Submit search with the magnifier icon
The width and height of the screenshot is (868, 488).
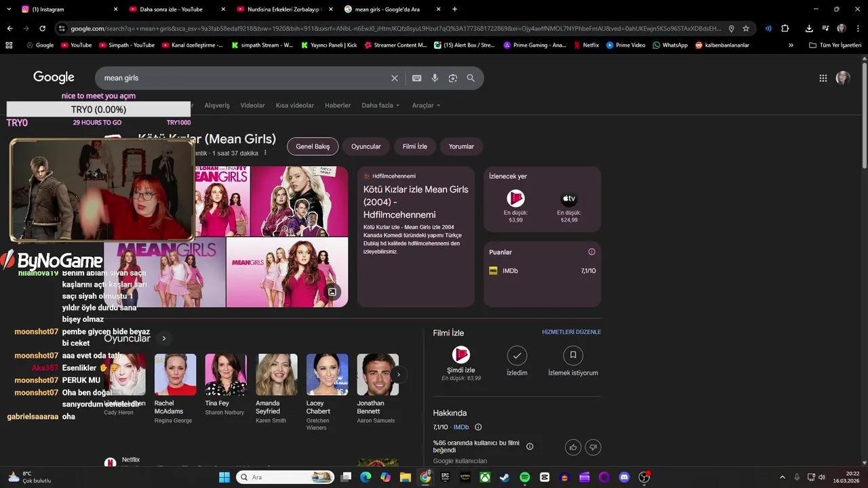(471, 78)
